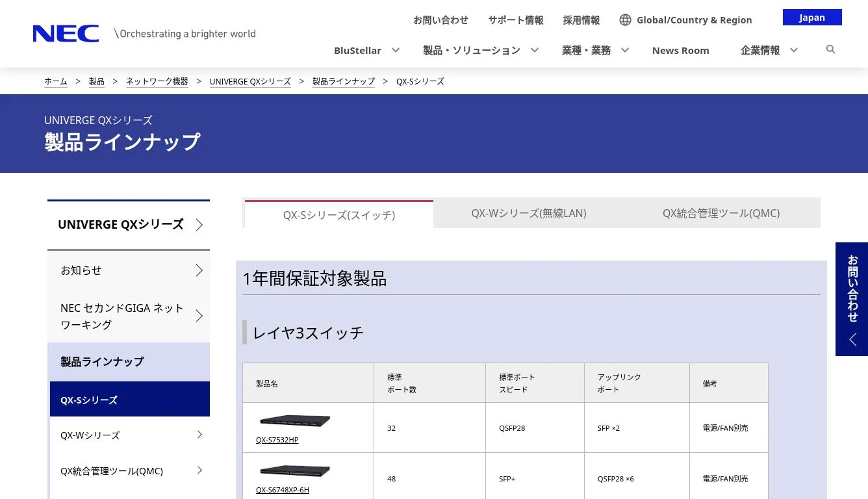The width and height of the screenshot is (868, 499).
Task: Click the レイヤ3スイッチ heading
Action: [308, 333]
